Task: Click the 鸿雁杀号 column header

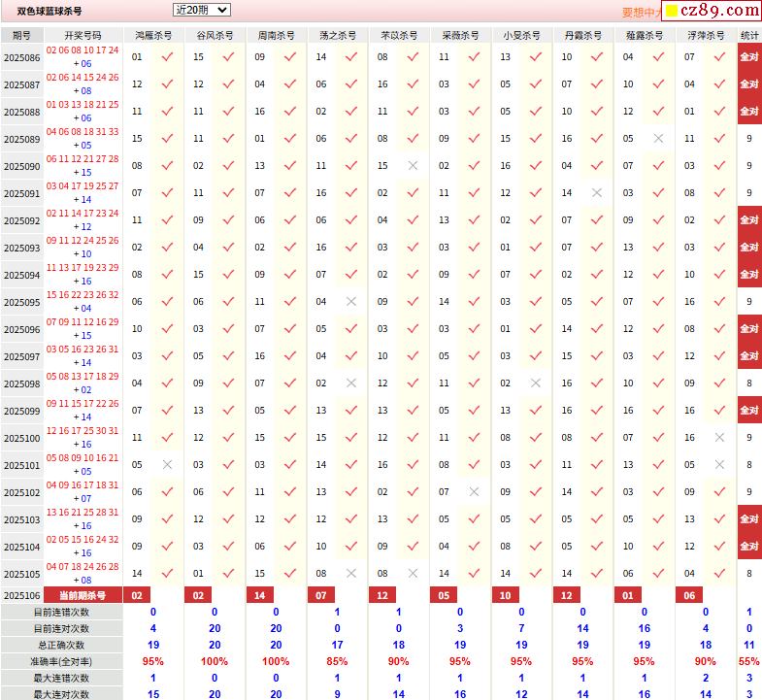Action: [153, 35]
